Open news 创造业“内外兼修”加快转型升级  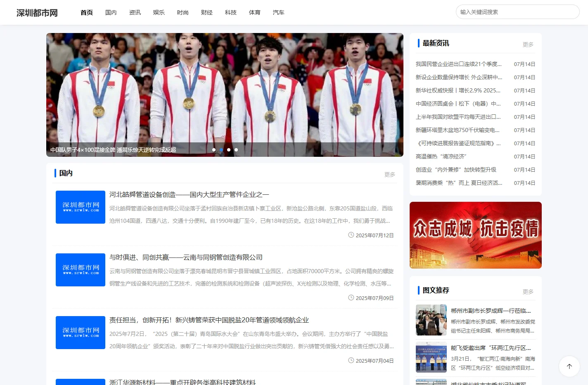[x=456, y=170]
